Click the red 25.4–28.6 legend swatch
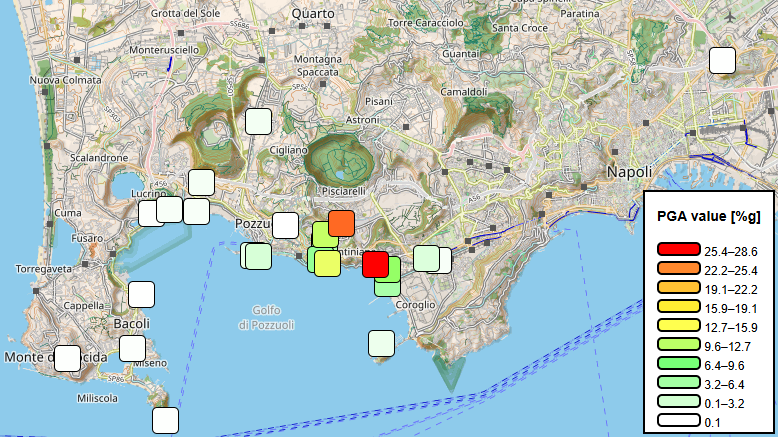 pyautogui.click(x=679, y=249)
